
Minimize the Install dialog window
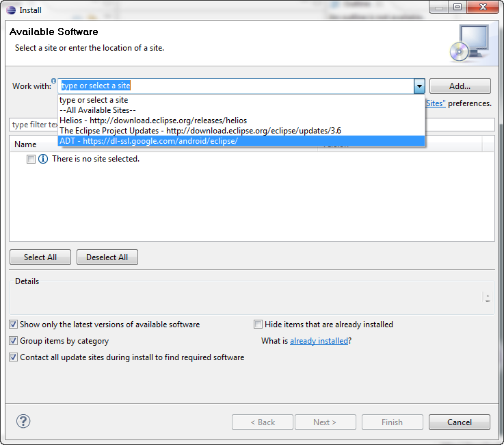pyautogui.click(x=439, y=8)
